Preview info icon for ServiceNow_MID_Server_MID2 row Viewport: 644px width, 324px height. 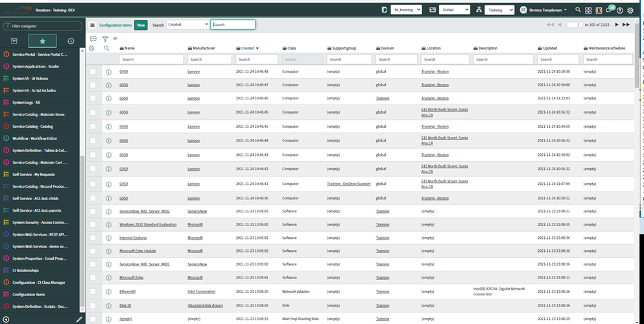[x=108, y=211]
